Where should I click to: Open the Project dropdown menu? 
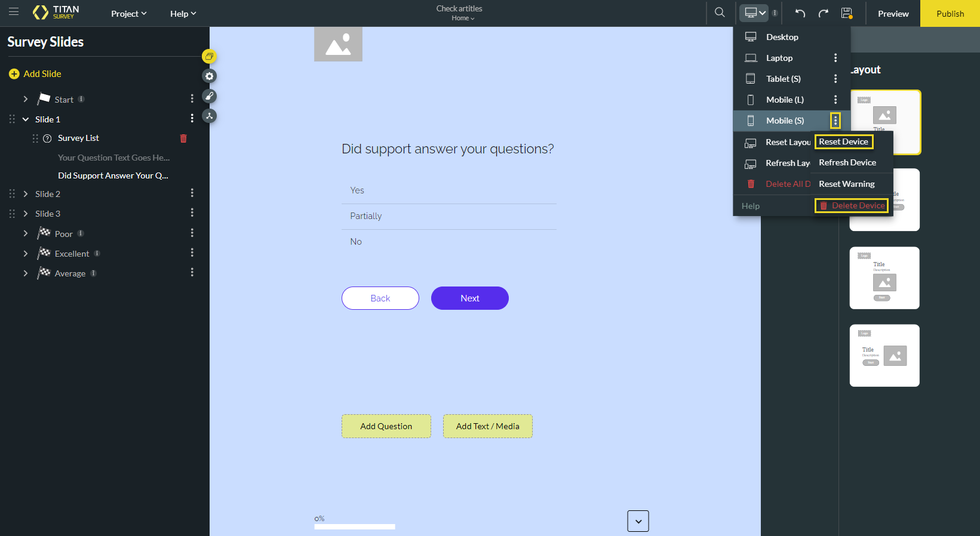coord(128,14)
